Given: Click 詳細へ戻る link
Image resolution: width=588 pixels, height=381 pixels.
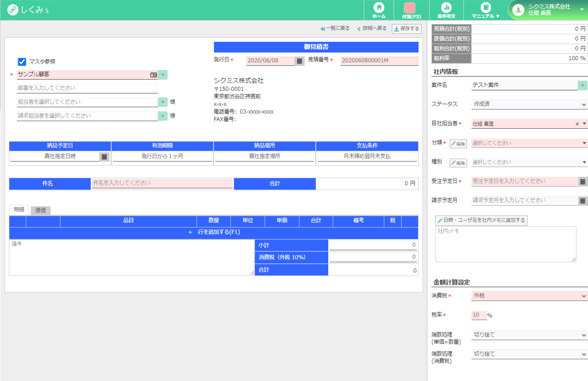Looking at the screenshot, I should click(x=372, y=28).
